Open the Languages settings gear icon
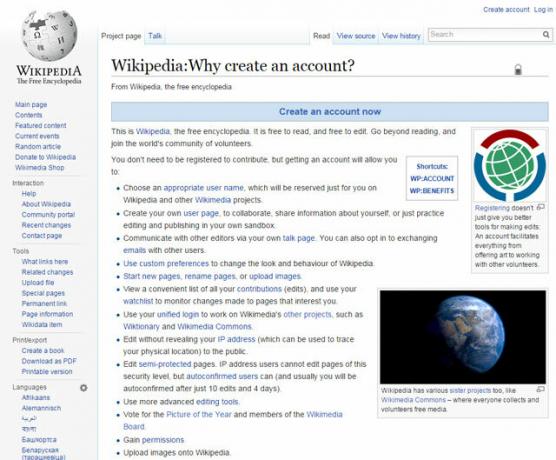This screenshot has height=460, width=556. point(84,388)
